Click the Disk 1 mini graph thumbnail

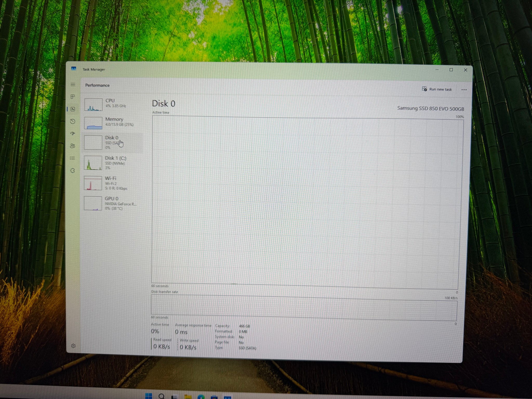pos(93,163)
